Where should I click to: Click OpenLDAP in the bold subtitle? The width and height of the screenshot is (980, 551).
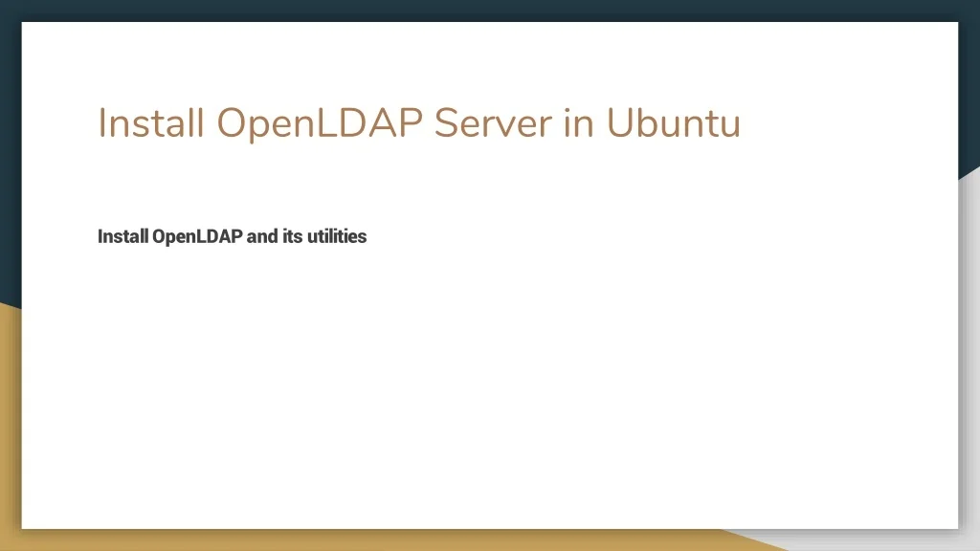(x=197, y=236)
